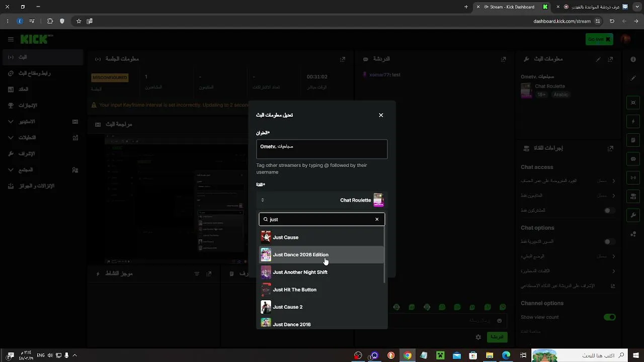Open a new browser tab

(x=466, y=7)
